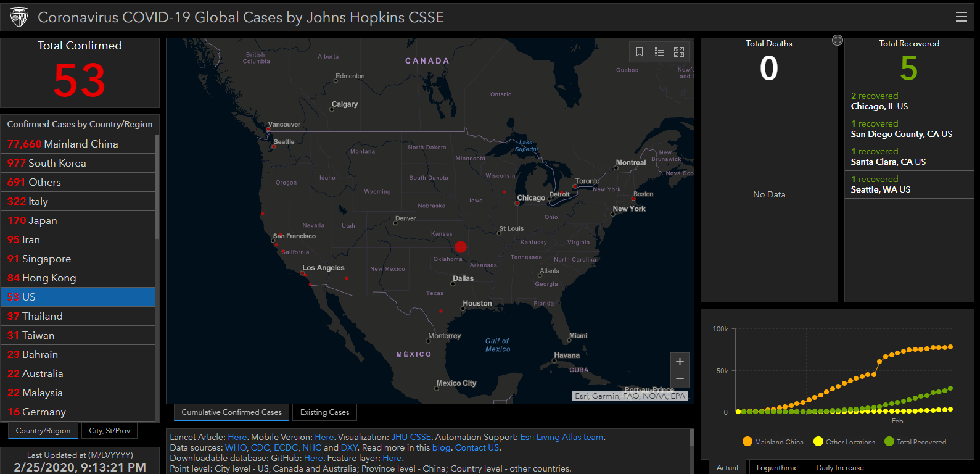980x474 pixels.
Task: Click the country list vertical scrollbar
Action: (157, 185)
